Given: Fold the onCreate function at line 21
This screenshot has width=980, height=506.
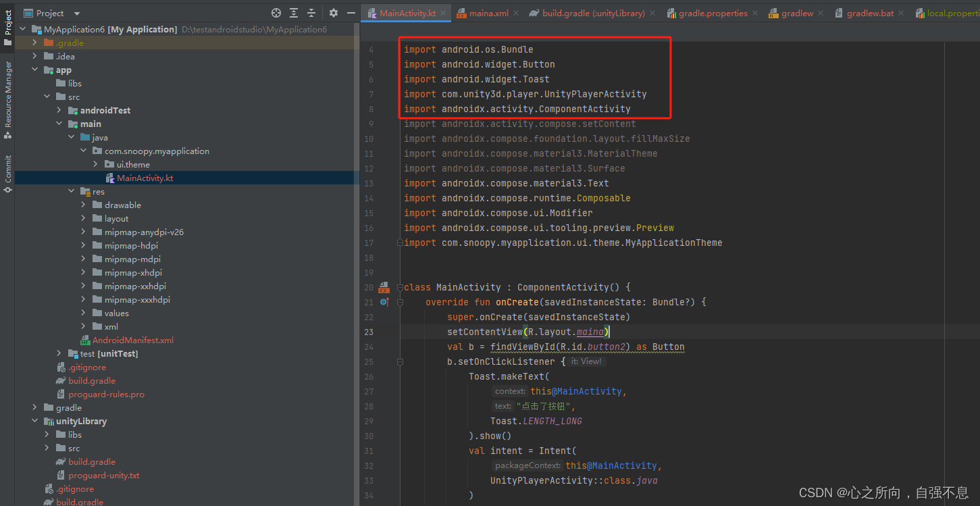Looking at the screenshot, I should point(400,302).
